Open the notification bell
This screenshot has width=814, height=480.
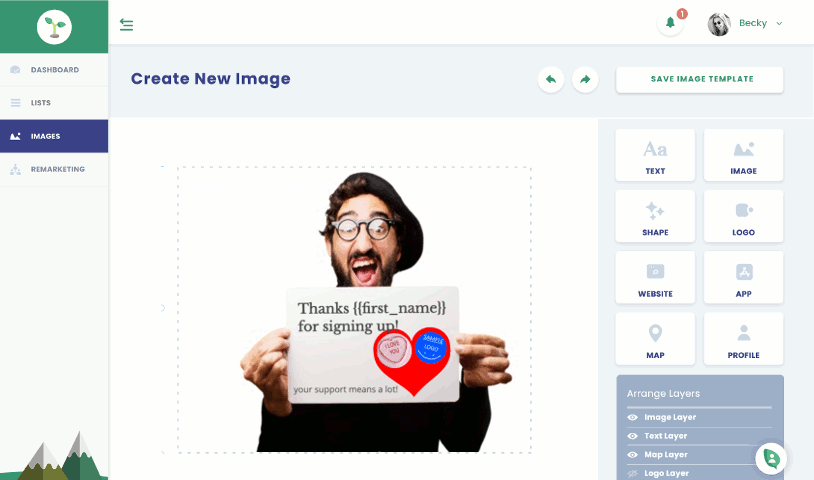point(670,23)
